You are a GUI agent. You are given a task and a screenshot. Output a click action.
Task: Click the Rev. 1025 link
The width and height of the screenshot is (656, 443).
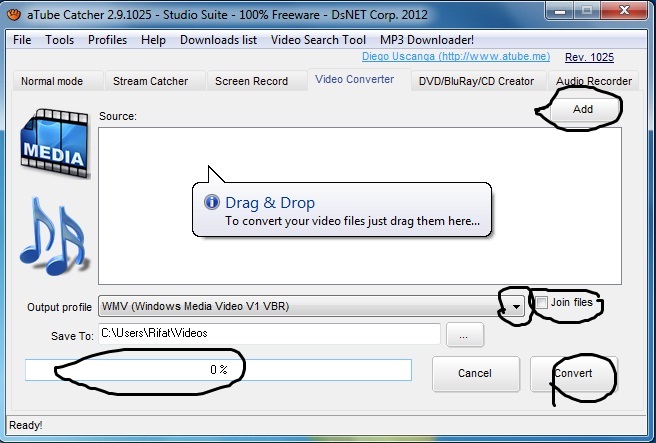click(589, 57)
